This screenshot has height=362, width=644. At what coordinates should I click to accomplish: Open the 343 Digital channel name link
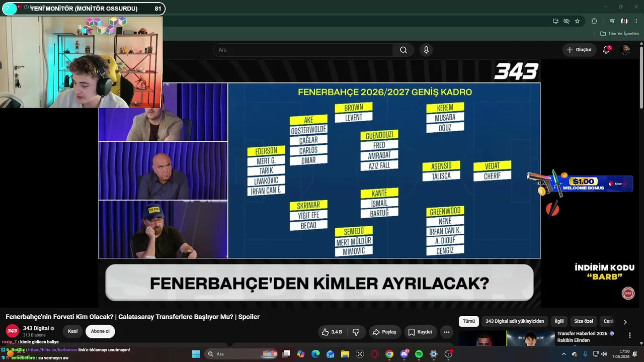36,328
